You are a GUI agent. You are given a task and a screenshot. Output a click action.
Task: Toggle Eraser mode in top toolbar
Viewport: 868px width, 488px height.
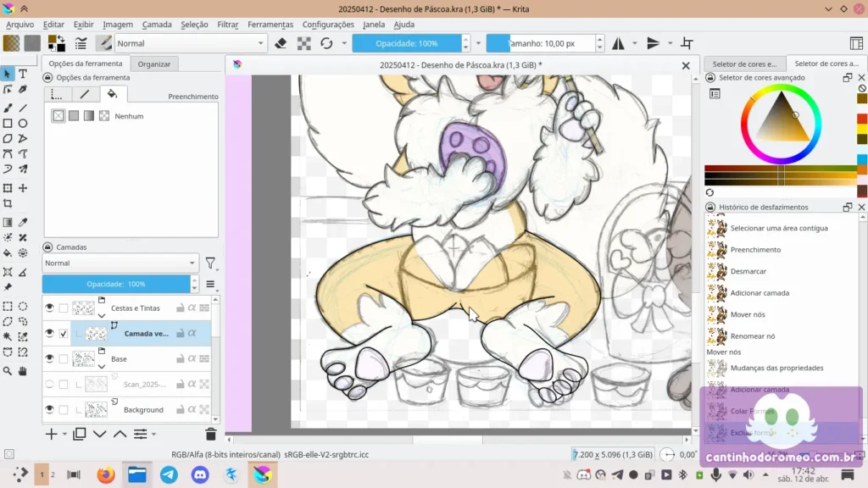coord(281,43)
